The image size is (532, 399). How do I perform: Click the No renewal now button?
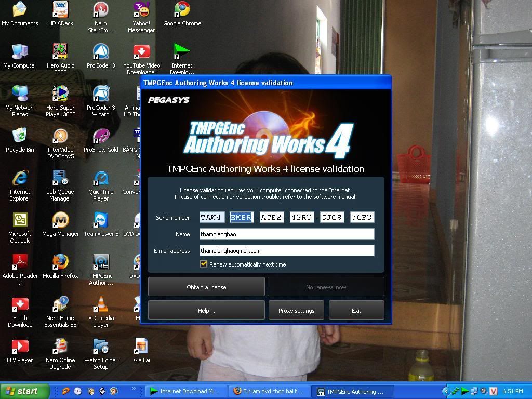coord(326,287)
